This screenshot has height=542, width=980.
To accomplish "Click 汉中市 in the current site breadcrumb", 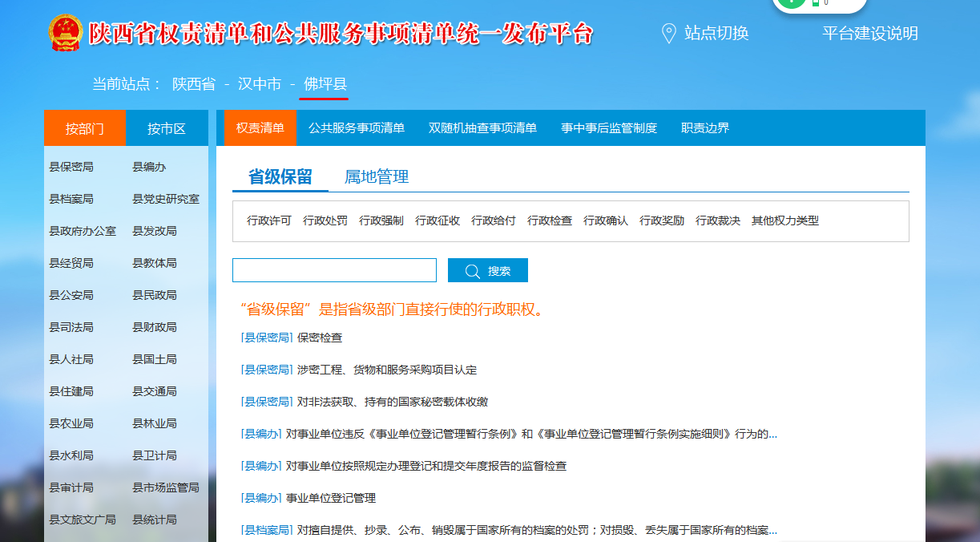I will click(260, 84).
